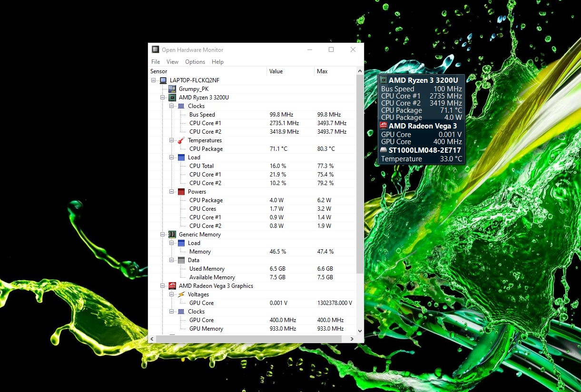581x392 pixels.
Task: Open the Options menu
Action: pos(195,61)
